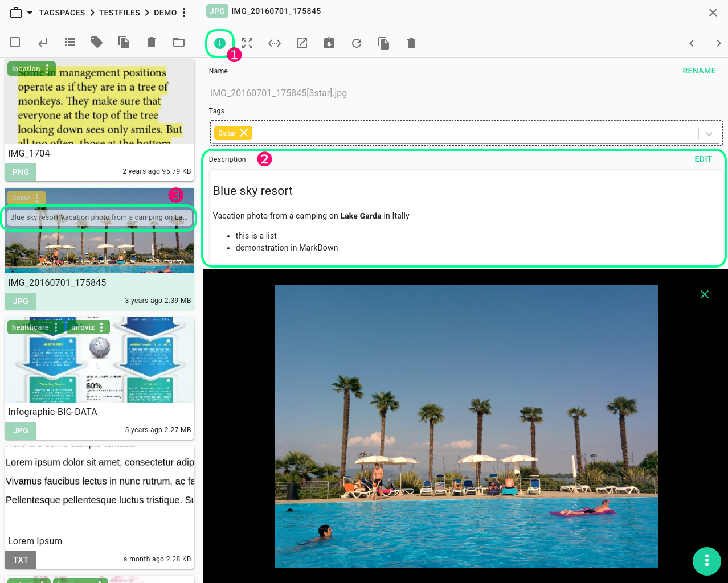This screenshot has height=583, width=728.
Task: Toggle full-width view arrows icon
Action: tap(275, 43)
